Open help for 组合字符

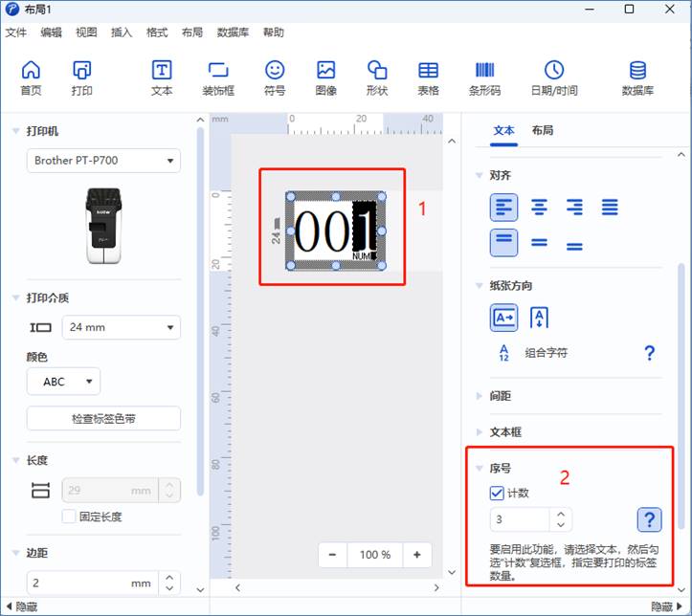649,353
